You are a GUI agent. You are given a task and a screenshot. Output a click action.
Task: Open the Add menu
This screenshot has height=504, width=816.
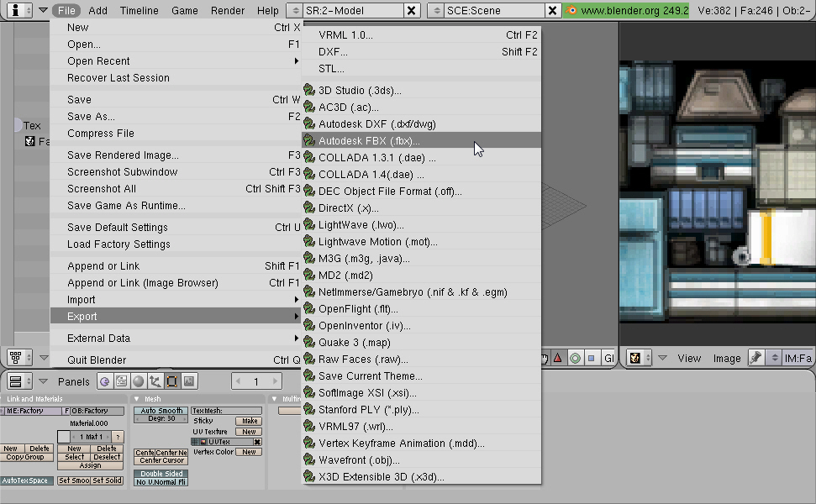[97, 10]
